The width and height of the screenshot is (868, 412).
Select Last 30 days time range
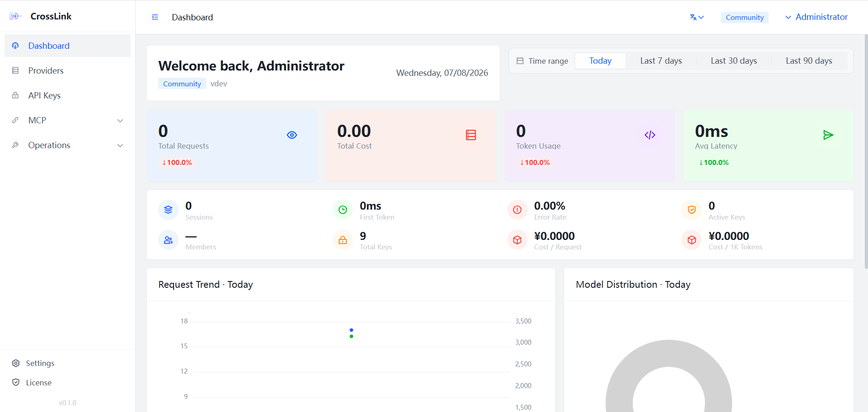tap(734, 61)
